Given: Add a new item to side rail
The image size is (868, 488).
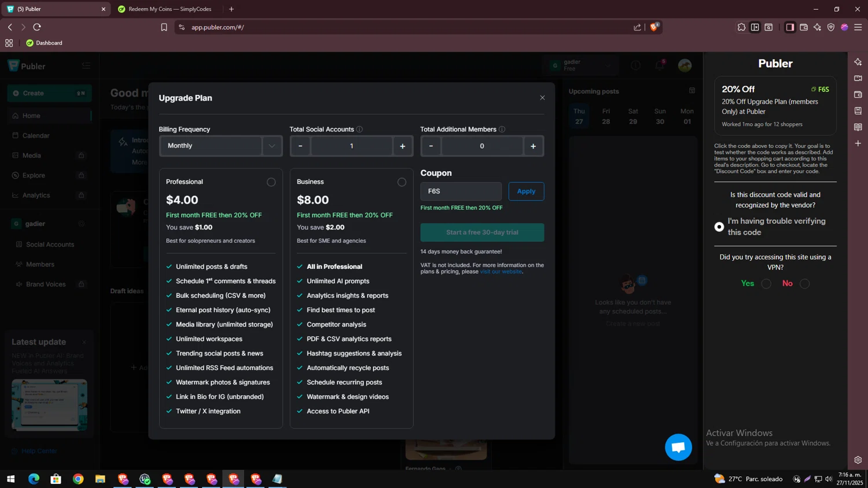Looking at the screenshot, I should pyautogui.click(x=858, y=143).
